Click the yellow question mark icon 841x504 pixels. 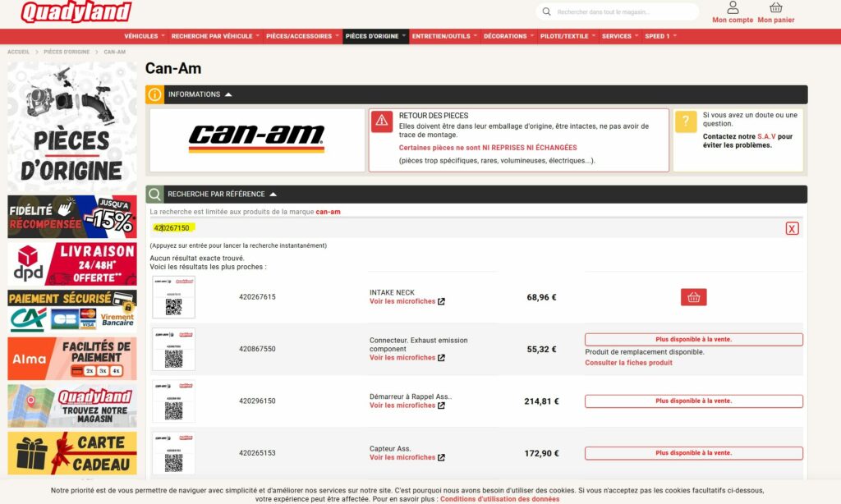(686, 121)
